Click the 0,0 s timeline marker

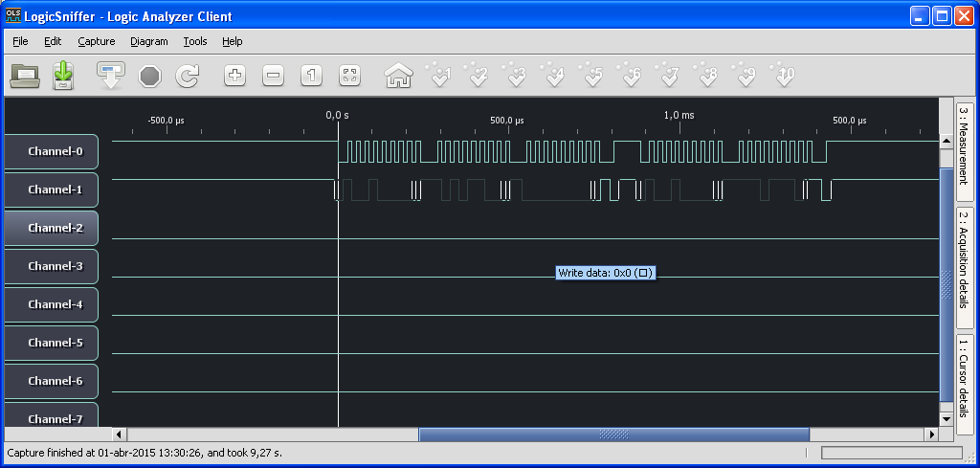click(338, 116)
